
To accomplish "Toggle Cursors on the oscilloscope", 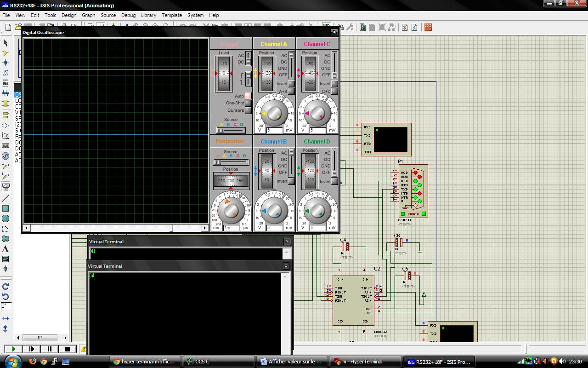I will click(248, 110).
